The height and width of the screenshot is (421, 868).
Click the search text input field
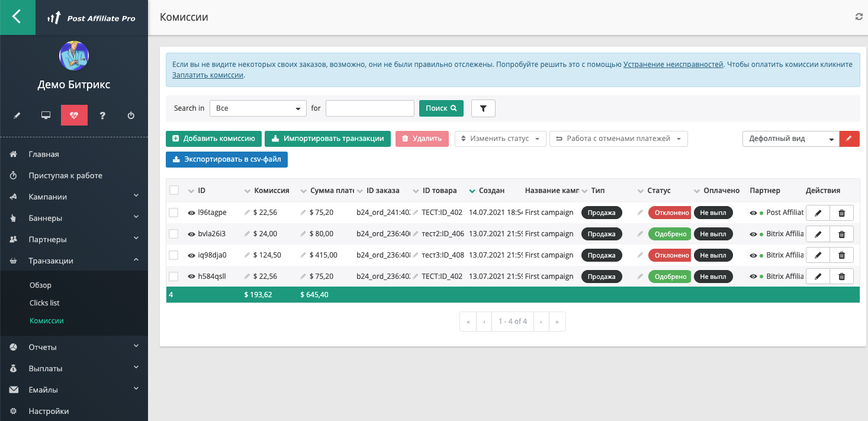point(369,108)
